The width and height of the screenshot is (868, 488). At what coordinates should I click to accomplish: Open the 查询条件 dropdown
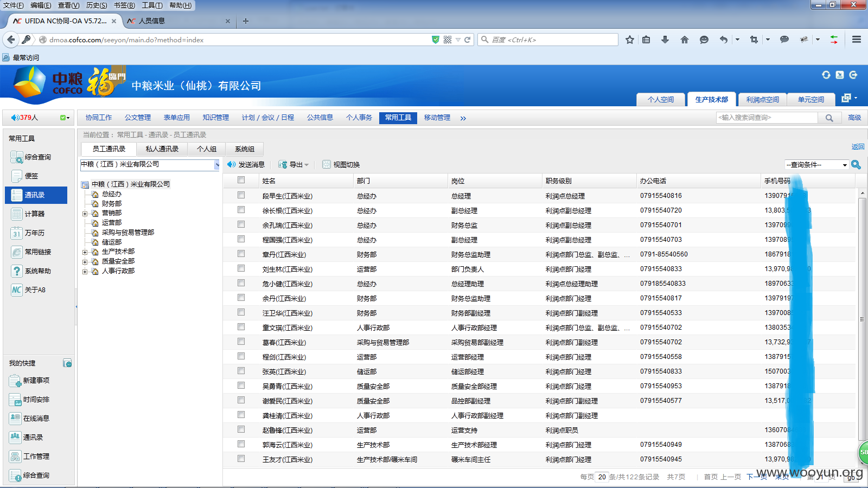pos(816,164)
